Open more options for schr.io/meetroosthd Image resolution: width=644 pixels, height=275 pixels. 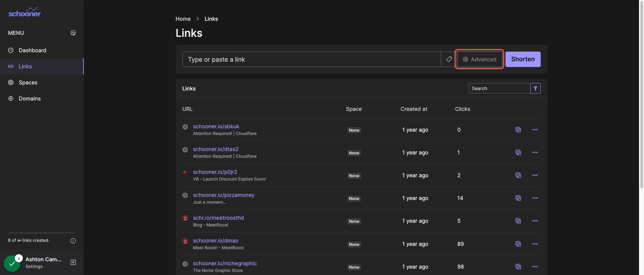click(x=535, y=221)
